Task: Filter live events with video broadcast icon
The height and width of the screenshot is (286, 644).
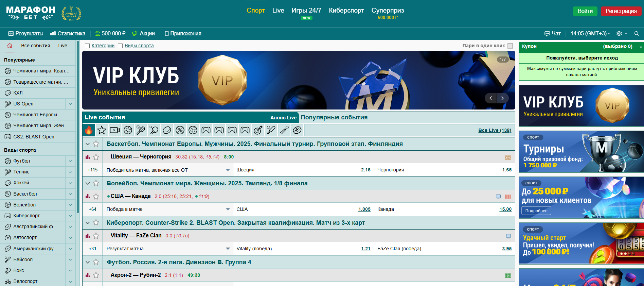Action: pos(115,130)
